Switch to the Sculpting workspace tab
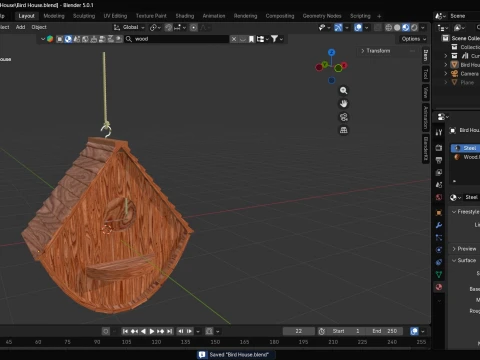 pos(84,16)
